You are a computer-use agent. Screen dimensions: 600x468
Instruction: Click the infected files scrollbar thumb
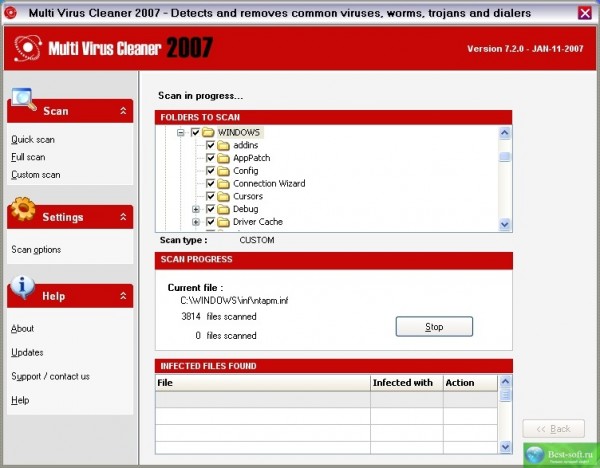pyautogui.click(x=505, y=394)
